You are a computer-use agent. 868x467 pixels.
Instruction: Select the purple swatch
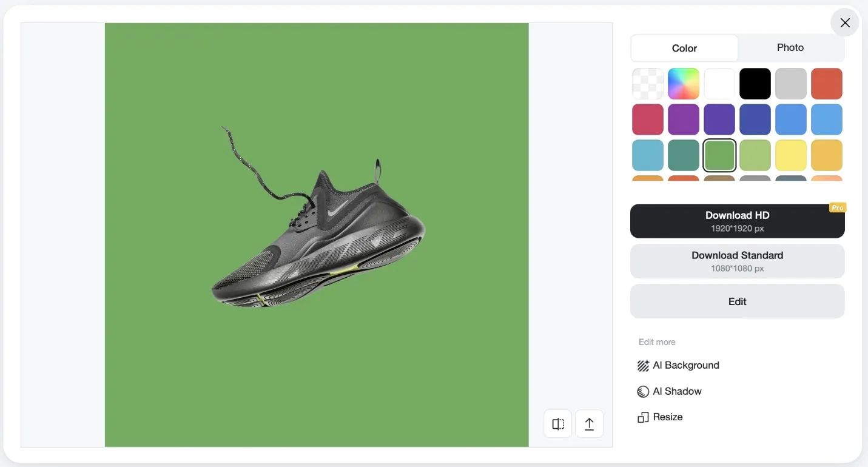(684, 119)
